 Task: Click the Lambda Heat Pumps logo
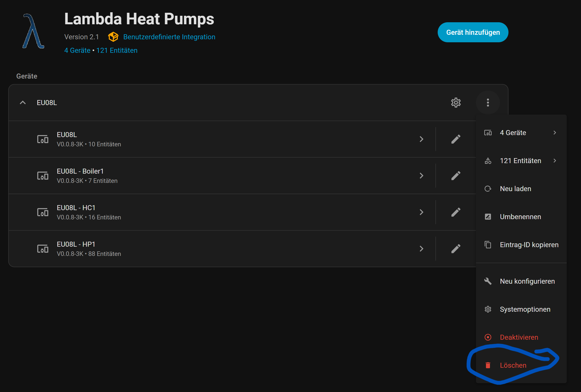(33, 31)
